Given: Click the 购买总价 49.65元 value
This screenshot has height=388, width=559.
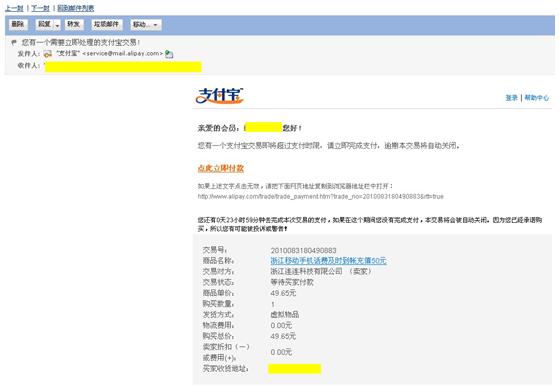Looking at the screenshot, I should (x=283, y=336).
